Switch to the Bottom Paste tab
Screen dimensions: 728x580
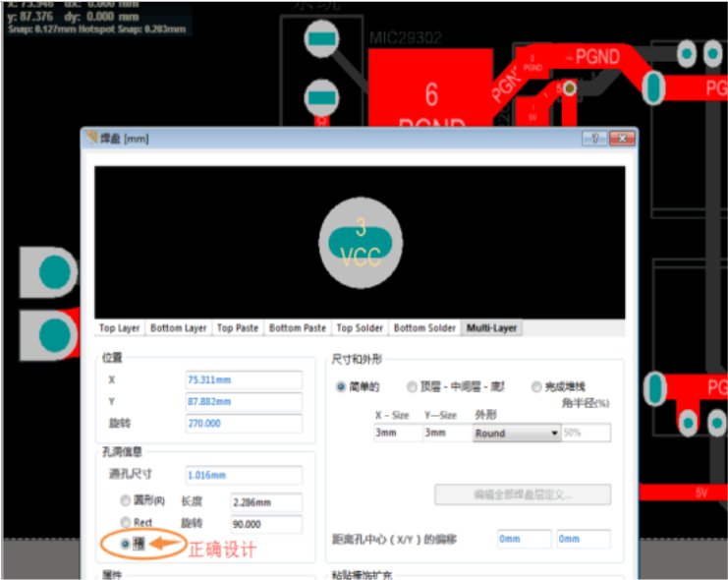point(298,327)
